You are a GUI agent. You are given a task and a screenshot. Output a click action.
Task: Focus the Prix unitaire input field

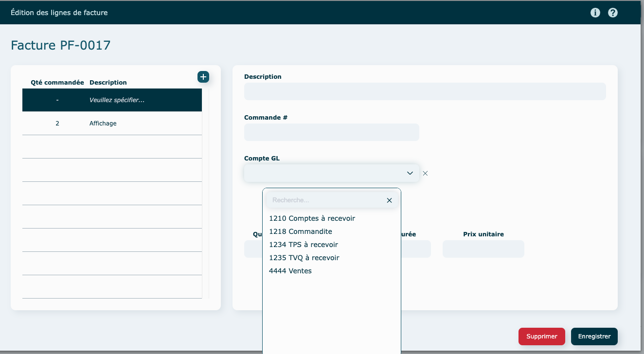(x=483, y=249)
